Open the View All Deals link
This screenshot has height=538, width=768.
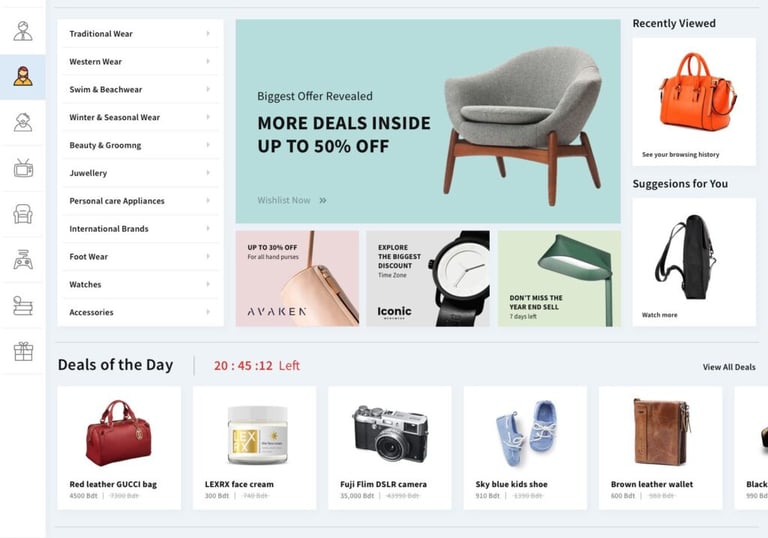pos(729,367)
